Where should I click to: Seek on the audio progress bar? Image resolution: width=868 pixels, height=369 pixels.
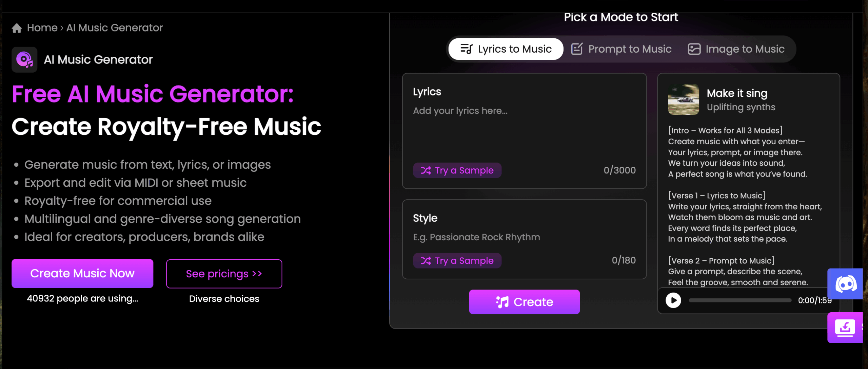(740, 300)
